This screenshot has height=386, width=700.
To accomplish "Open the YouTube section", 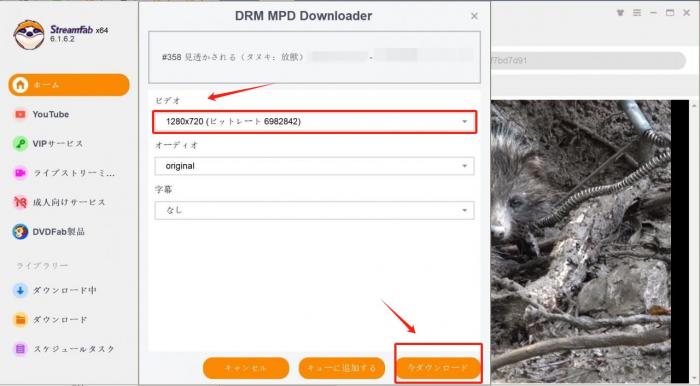I will tap(50, 114).
